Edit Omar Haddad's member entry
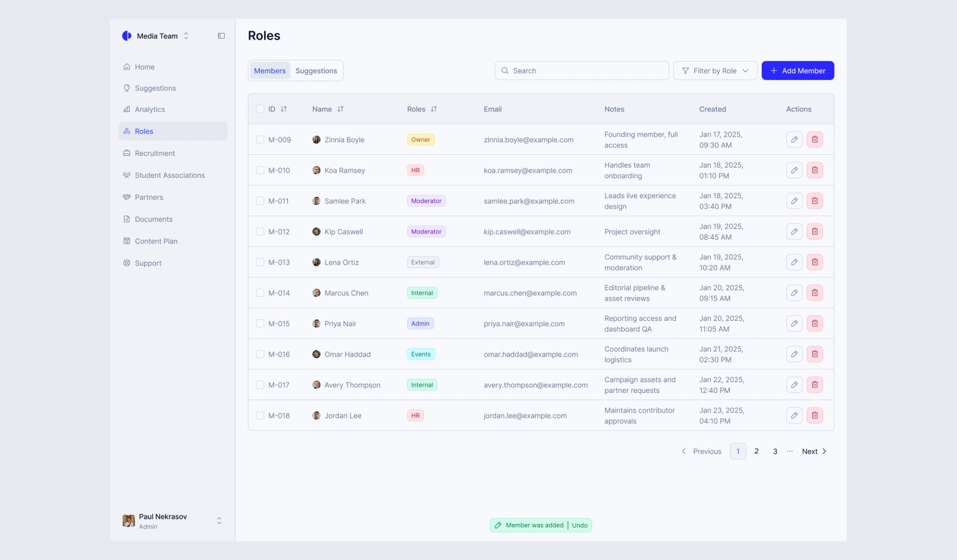The width and height of the screenshot is (957, 560). [x=794, y=354]
